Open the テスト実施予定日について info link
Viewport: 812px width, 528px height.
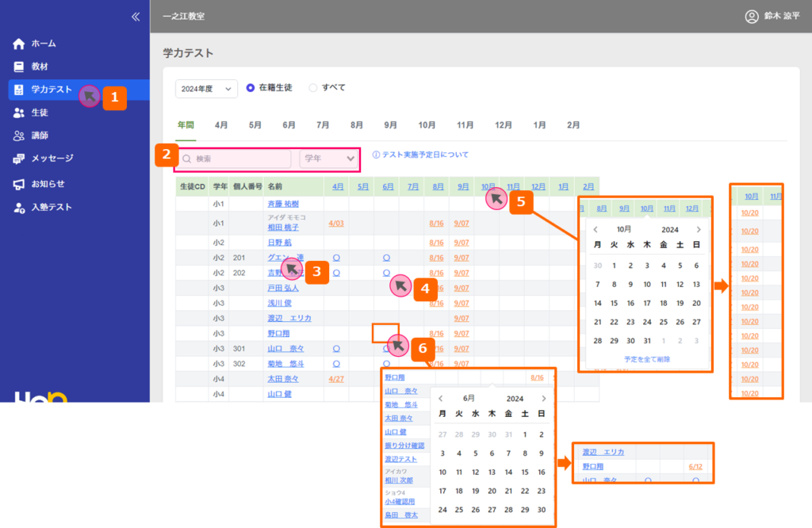tap(420, 155)
